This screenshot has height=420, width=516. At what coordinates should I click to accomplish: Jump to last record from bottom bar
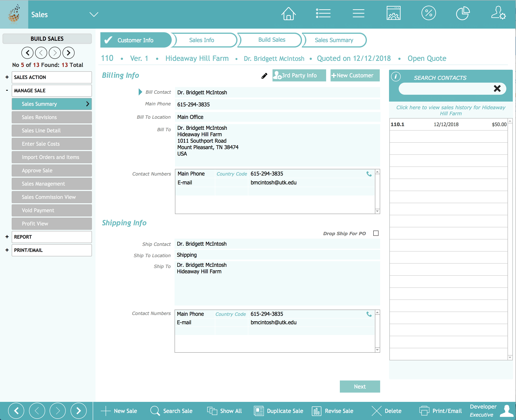click(79, 411)
